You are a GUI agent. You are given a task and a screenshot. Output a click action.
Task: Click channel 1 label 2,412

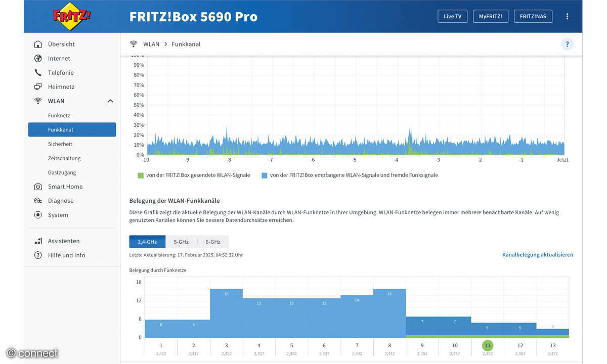(161, 354)
